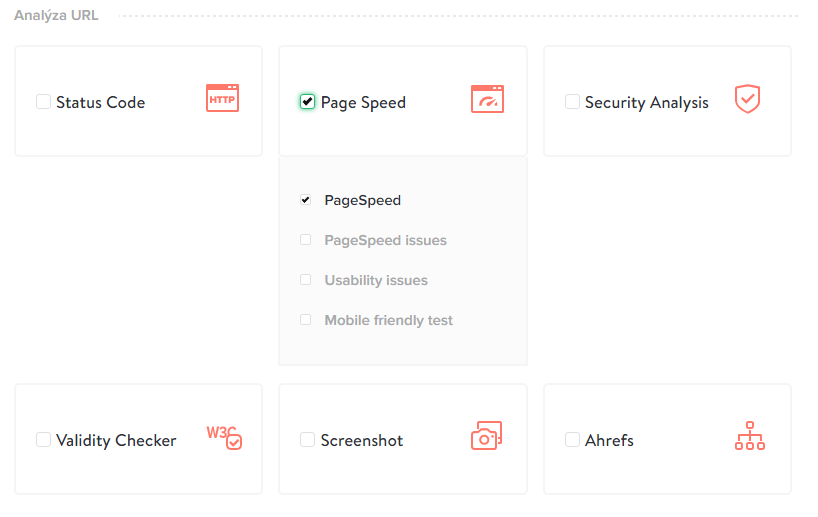
Task: Uncheck the Page Speed checkbox
Action: [307, 101]
